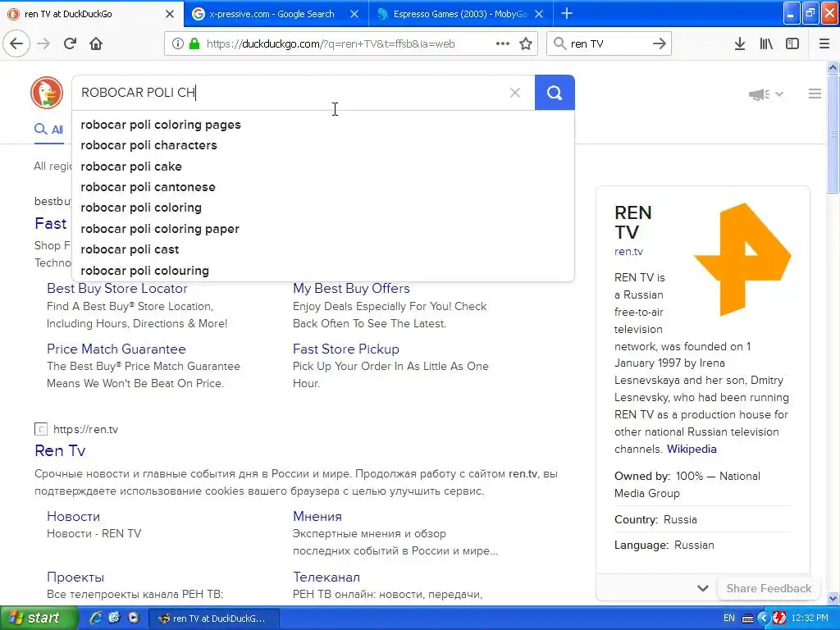Click the orange REN TV logo image
The height and width of the screenshot is (630, 840).
(742, 259)
